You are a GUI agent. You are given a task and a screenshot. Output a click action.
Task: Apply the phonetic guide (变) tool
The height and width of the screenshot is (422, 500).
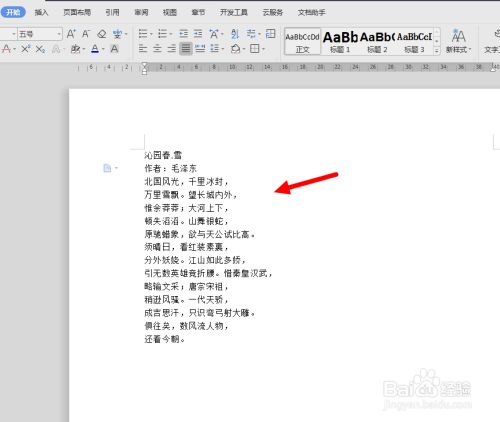click(117, 34)
